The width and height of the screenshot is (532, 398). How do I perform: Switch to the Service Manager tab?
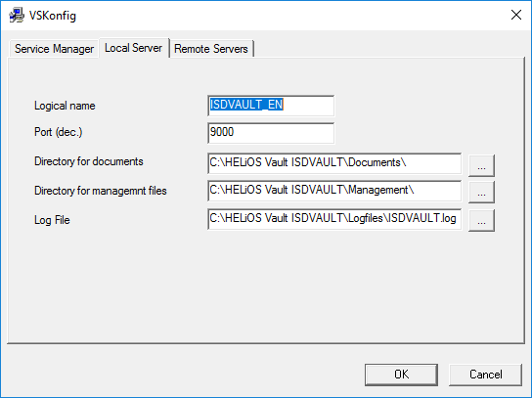(55, 49)
